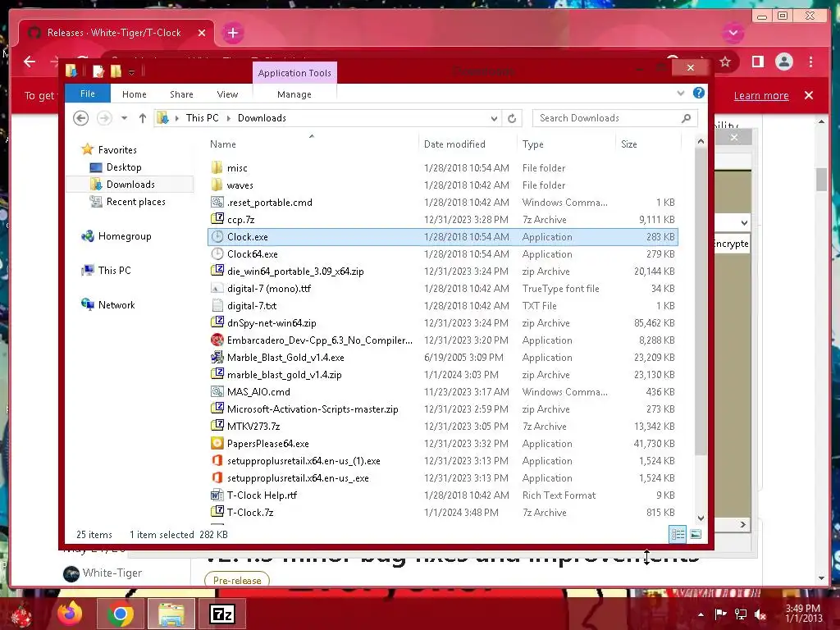Image resolution: width=840 pixels, height=630 pixels.
Task: Select Recent places in navigation pane
Action: [x=135, y=202]
